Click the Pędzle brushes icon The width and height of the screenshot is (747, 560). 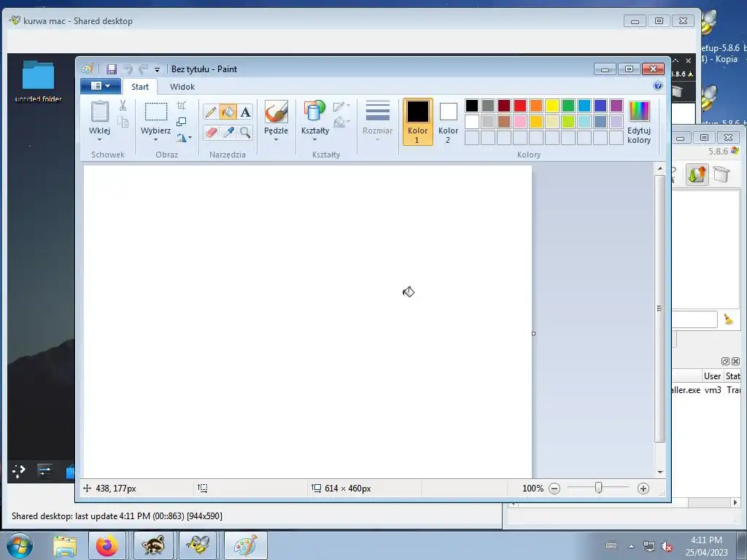click(276, 112)
